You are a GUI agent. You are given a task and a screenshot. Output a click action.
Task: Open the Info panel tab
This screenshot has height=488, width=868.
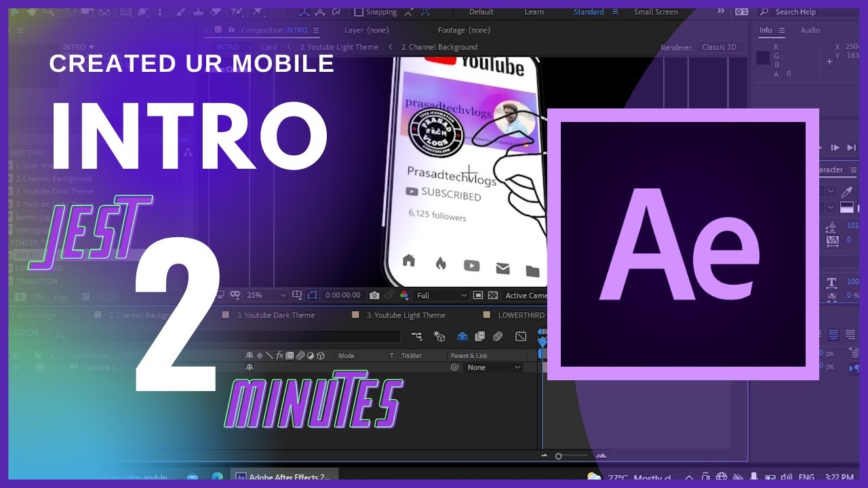pos(766,30)
